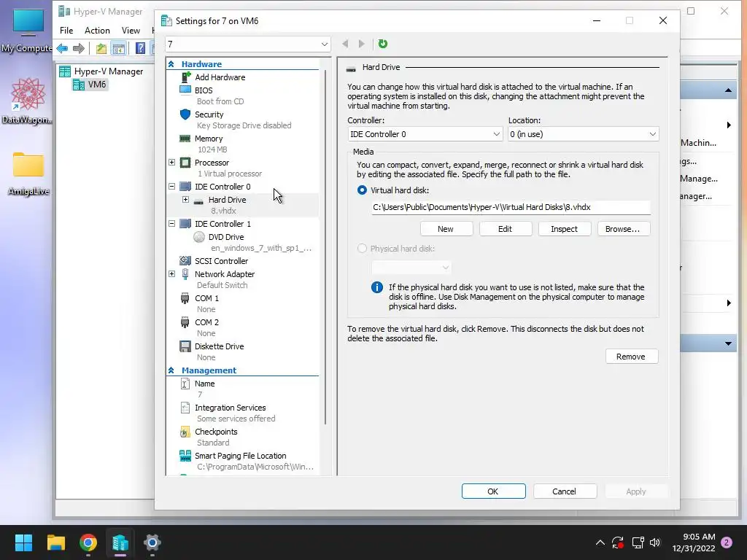747x560 pixels.
Task: Click the Browse... button
Action: click(x=624, y=229)
